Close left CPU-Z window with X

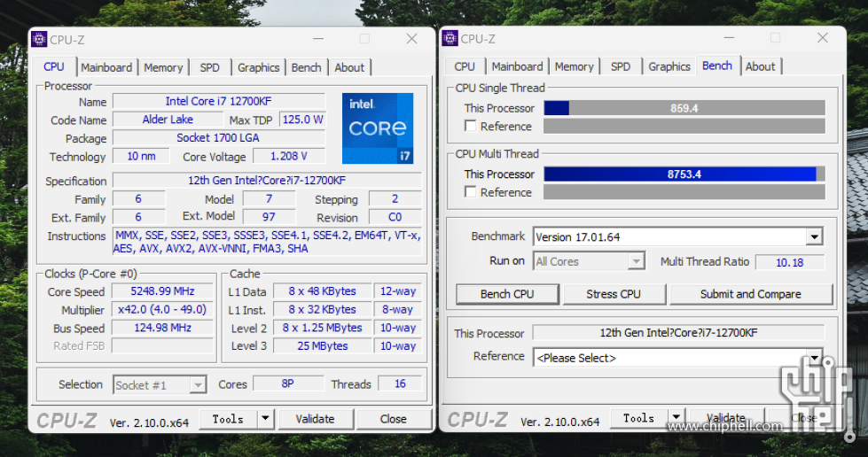pos(412,39)
